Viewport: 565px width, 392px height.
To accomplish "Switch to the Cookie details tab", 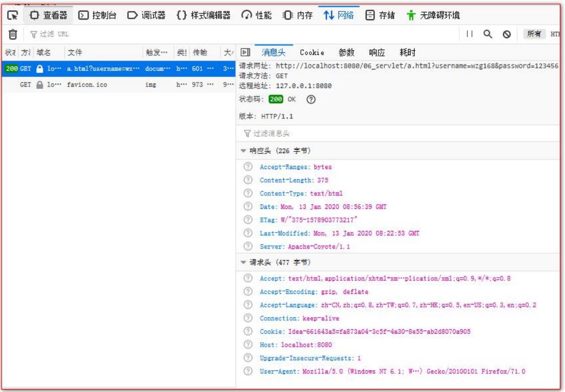I will (312, 53).
